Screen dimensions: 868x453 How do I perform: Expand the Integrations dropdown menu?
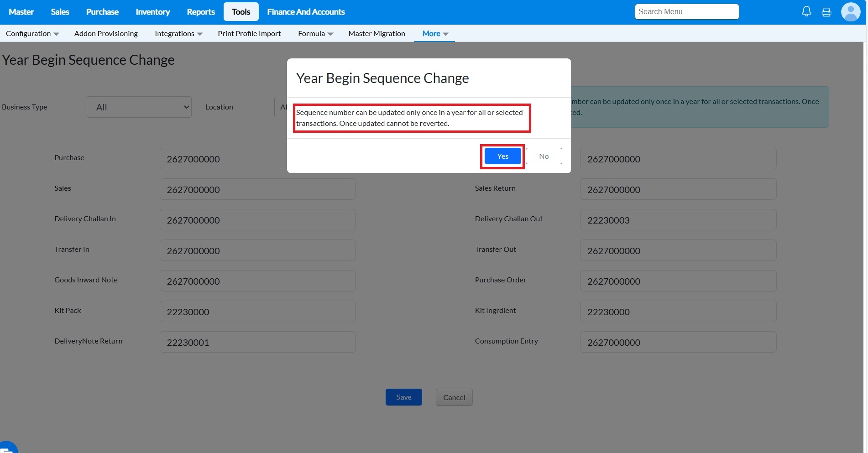(x=178, y=34)
